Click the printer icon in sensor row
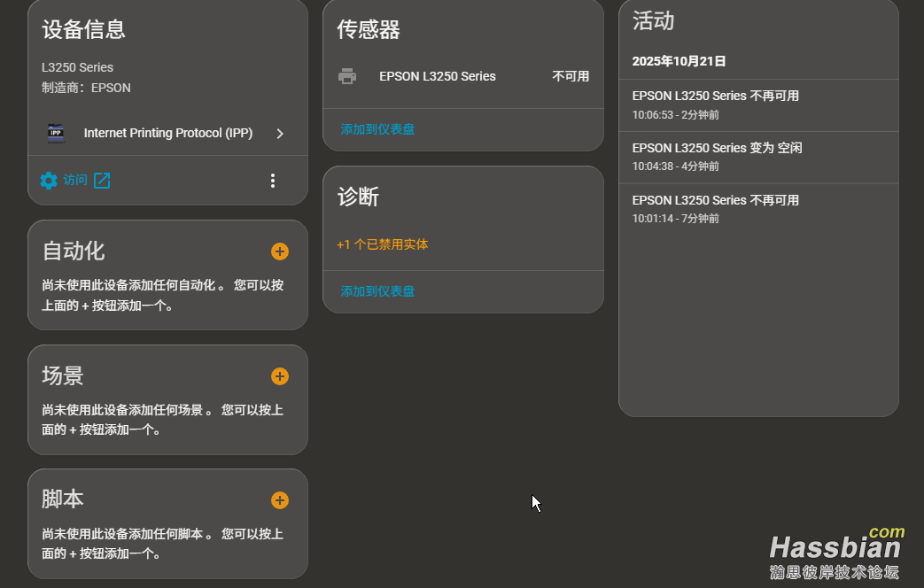The height and width of the screenshot is (588, 924). point(347,76)
